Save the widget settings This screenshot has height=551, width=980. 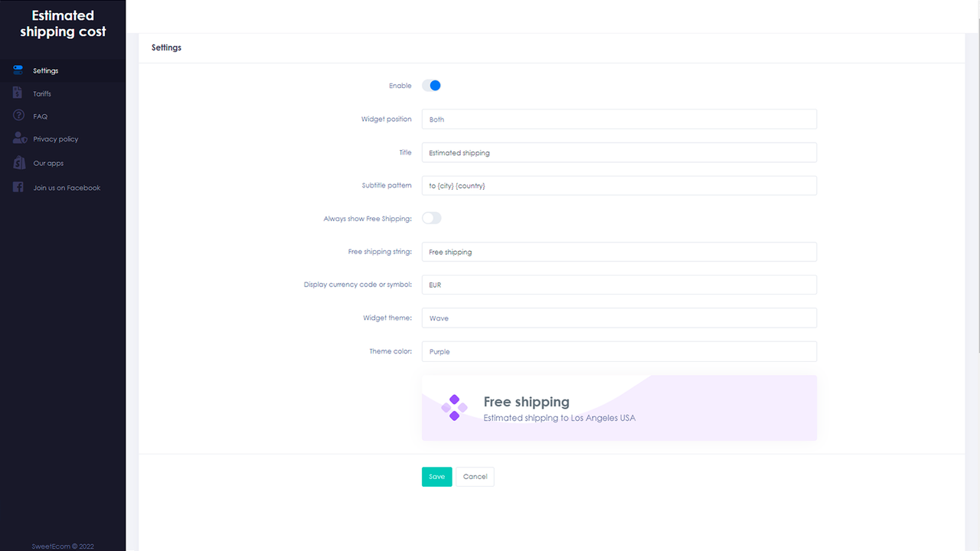pyautogui.click(x=436, y=476)
